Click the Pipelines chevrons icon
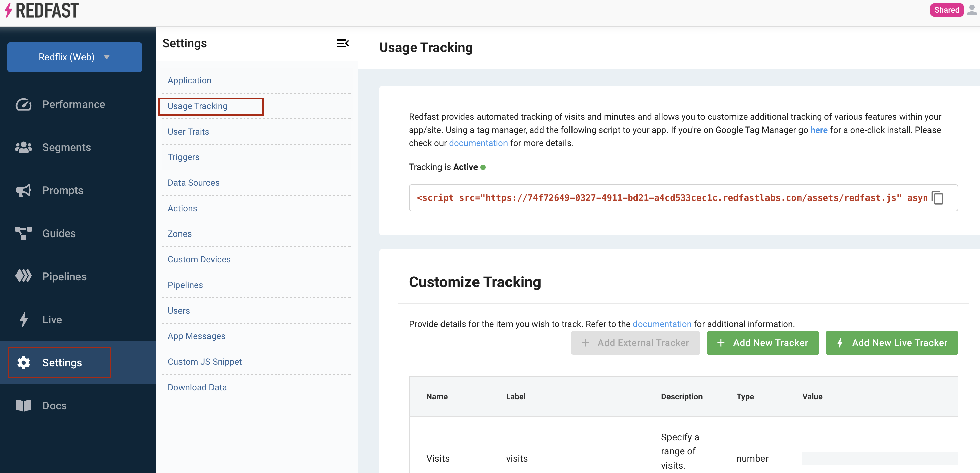Image resolution: width=980 pixels, height=473 pixels. pos(23,276)
